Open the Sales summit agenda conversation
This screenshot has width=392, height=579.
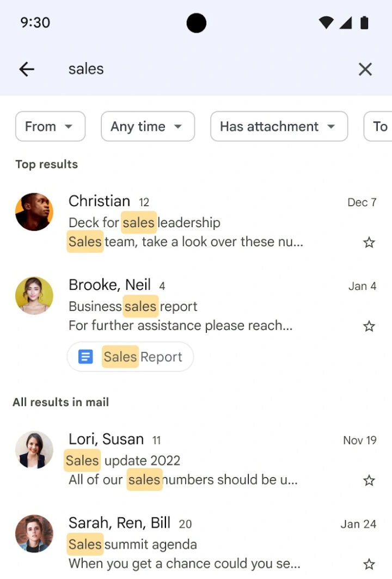(x=207, y=544)
